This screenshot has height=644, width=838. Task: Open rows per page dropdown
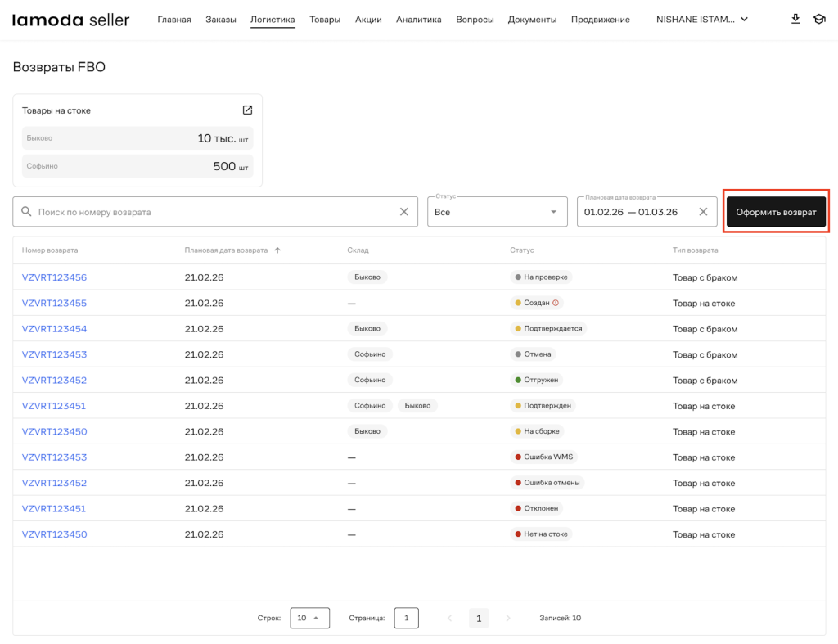(x=309, y=618)
